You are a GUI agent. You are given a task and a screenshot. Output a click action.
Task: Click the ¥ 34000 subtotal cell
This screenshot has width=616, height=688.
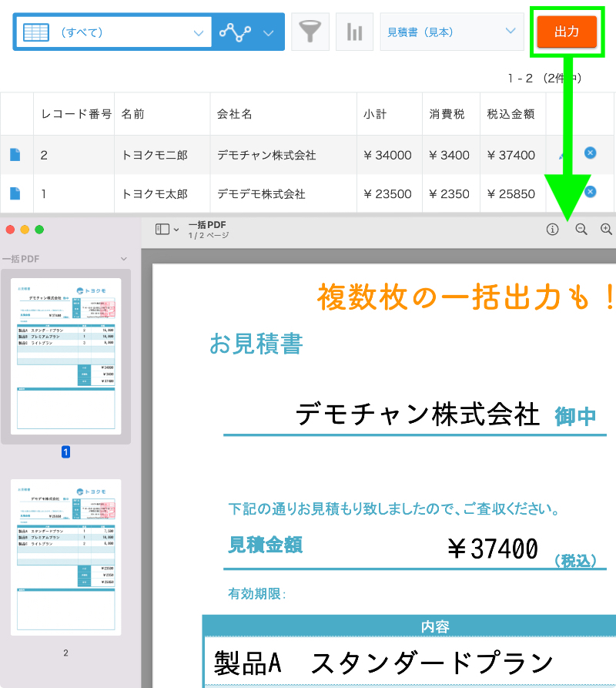390,155
